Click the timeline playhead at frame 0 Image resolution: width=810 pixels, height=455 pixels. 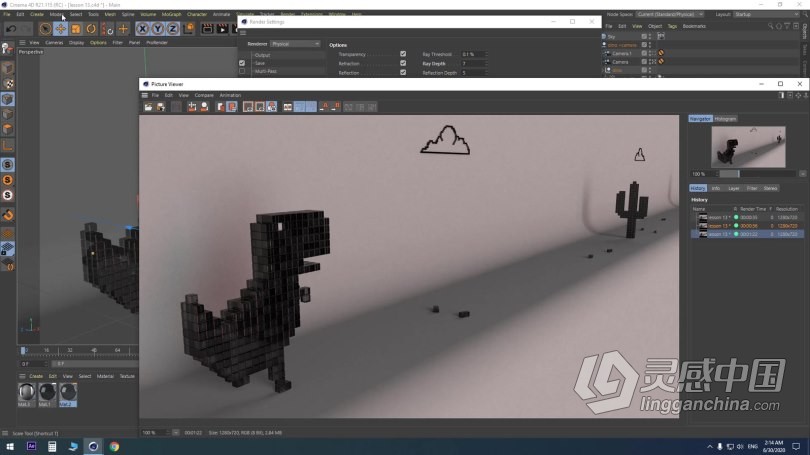click(23, 350)
